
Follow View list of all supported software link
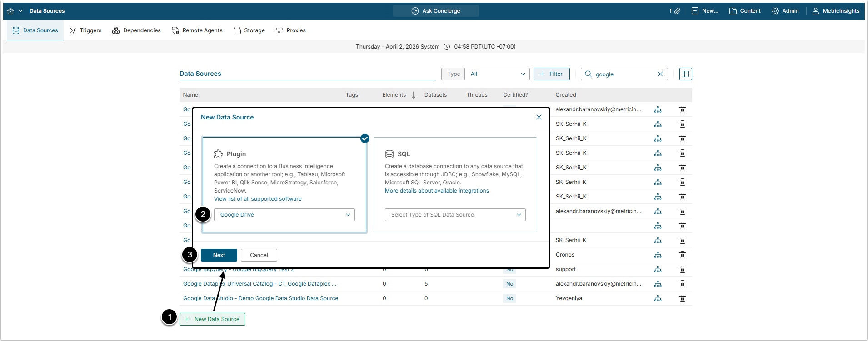258,199
